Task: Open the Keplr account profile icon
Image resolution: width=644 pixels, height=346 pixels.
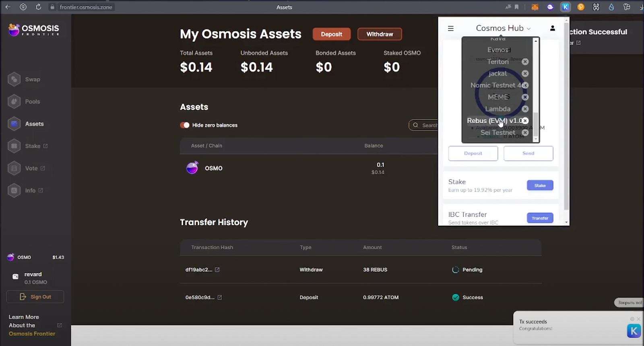Action: coord(553,28)
